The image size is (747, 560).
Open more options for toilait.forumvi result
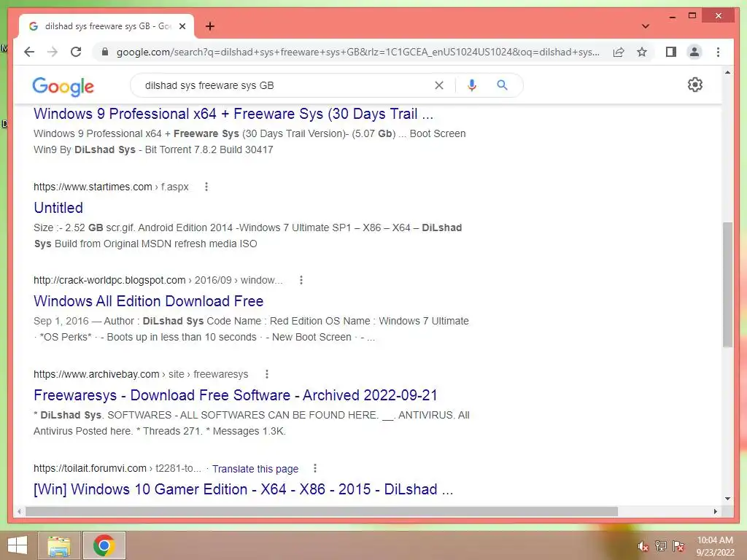point(315,469)
